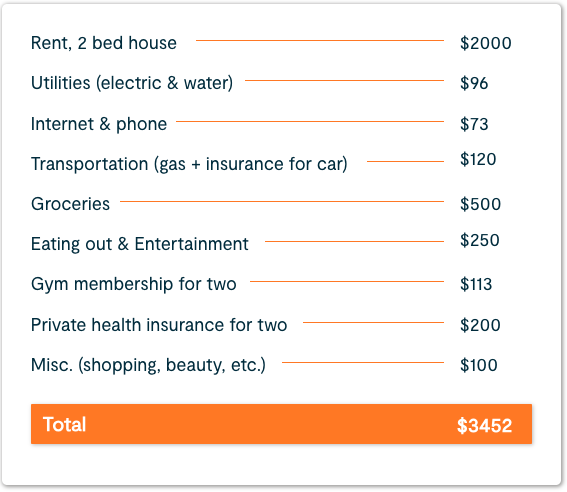Select the $73 internet amount
Screen dimensions: 567x492
(474, 124)
